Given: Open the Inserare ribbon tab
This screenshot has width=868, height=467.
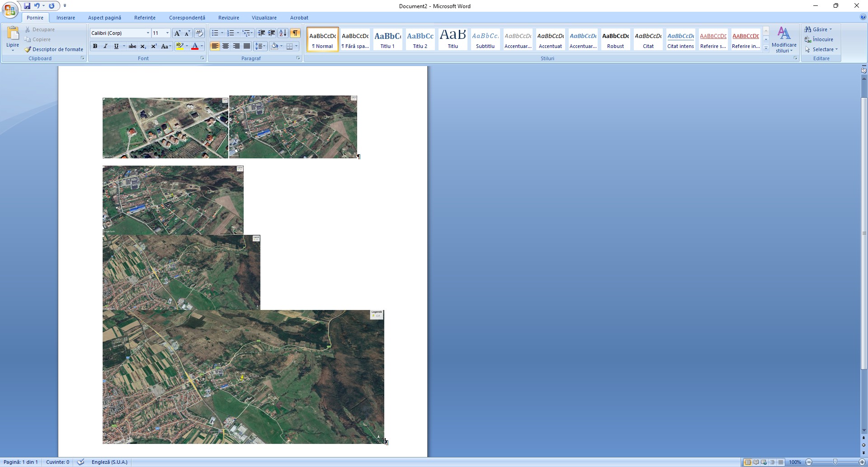Looking at the screenshot, I should coord(66,18).
